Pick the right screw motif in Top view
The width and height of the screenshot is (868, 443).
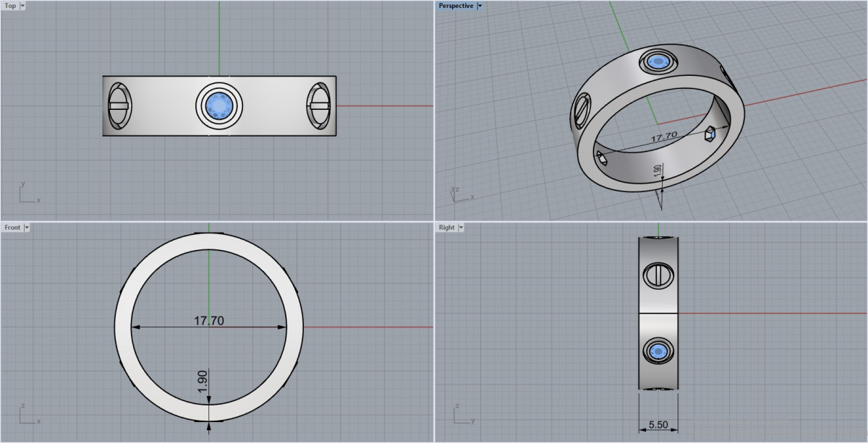[x=319, y=106]
